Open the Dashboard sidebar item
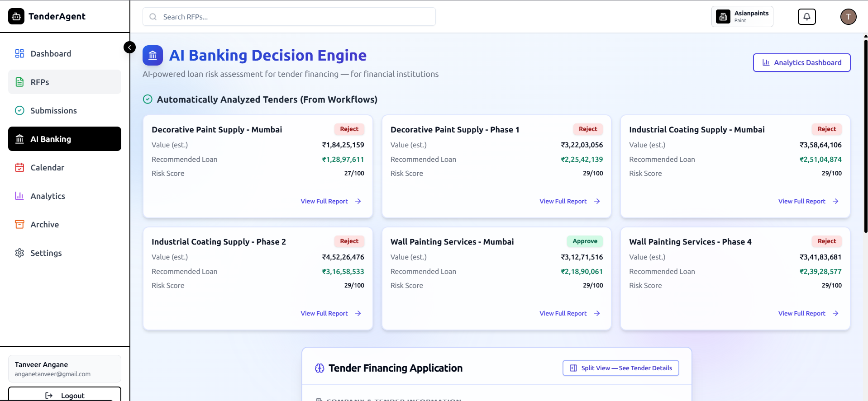This screenshot has width=868, height=401. (65, 54)
